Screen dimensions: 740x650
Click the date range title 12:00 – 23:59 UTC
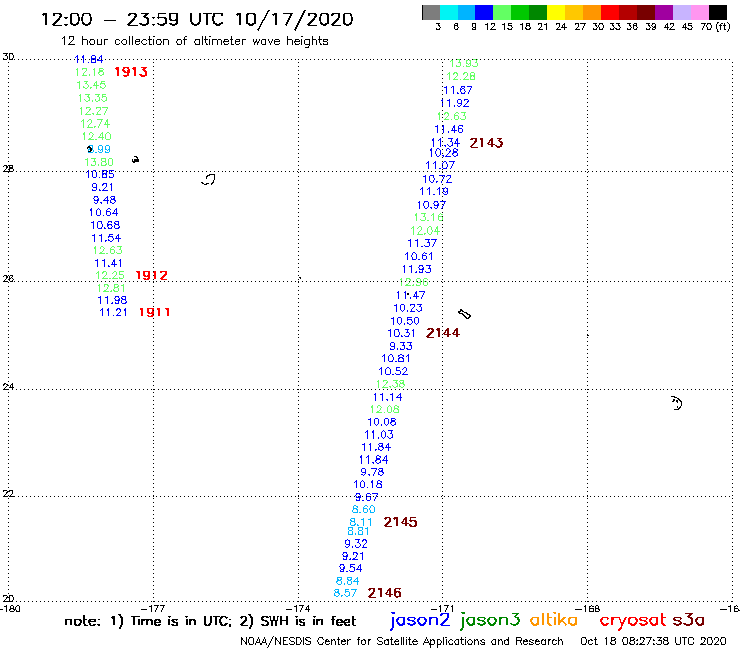[x=197, y=19]
